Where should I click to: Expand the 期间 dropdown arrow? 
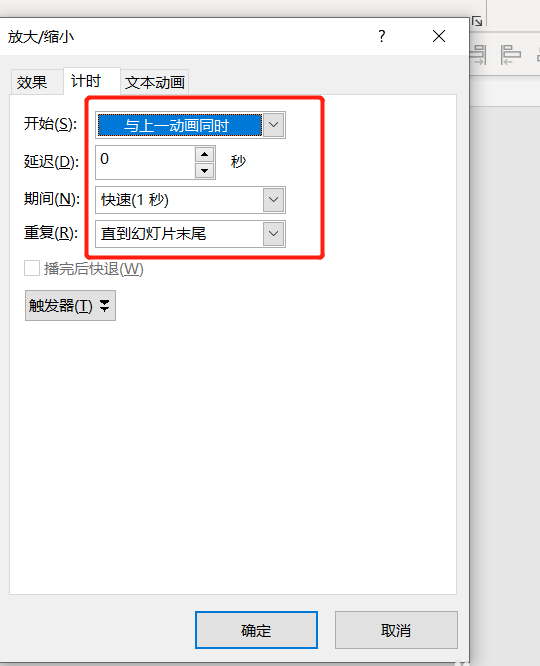274,200
